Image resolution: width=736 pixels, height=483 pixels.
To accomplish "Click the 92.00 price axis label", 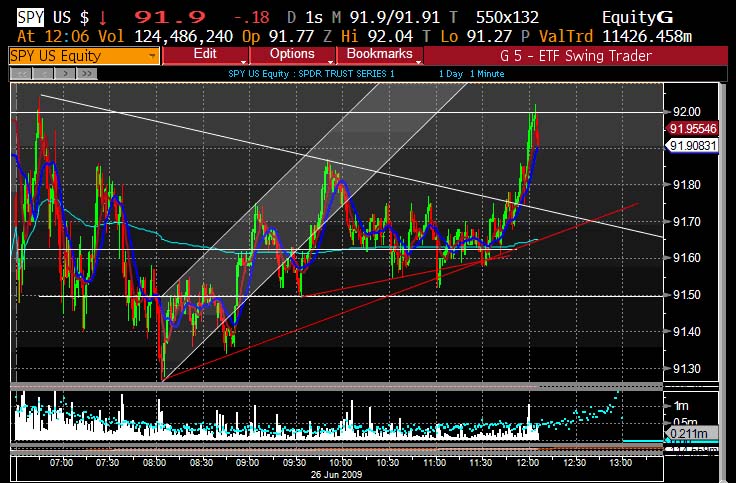I will (x=687, y=112).
